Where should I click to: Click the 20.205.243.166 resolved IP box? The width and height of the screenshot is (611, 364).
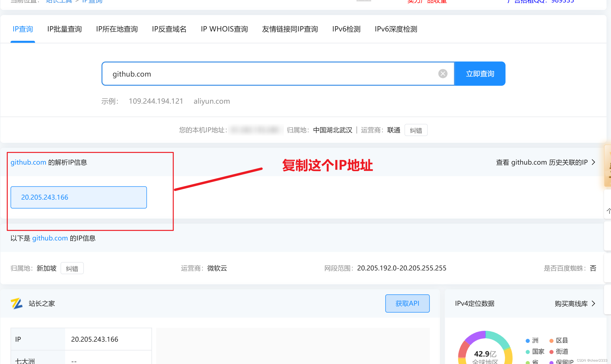tap(79, 197)
